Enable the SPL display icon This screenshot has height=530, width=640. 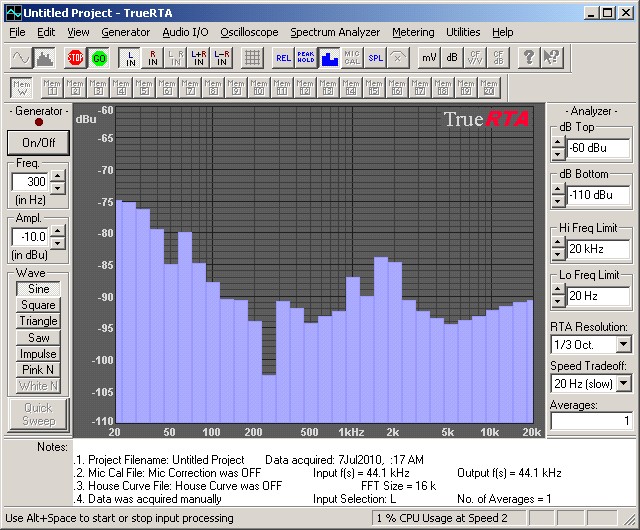375,57
